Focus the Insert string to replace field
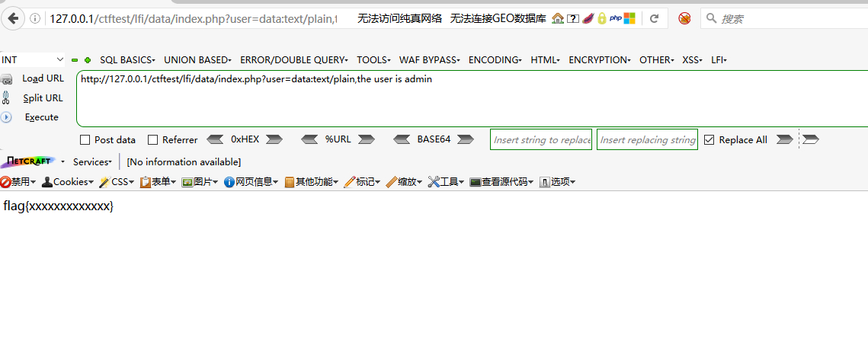Image resolution: width=868 pixels, height=361 pixels. tap(541, 140)
